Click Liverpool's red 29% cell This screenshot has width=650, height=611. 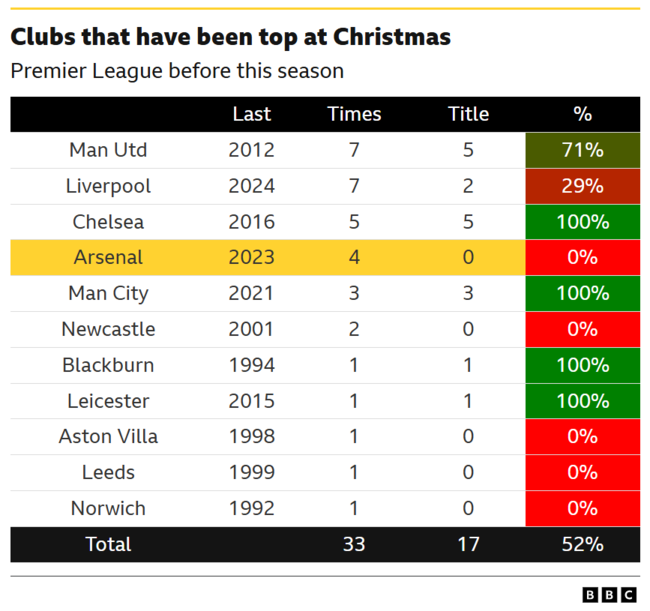coord(582,186)
